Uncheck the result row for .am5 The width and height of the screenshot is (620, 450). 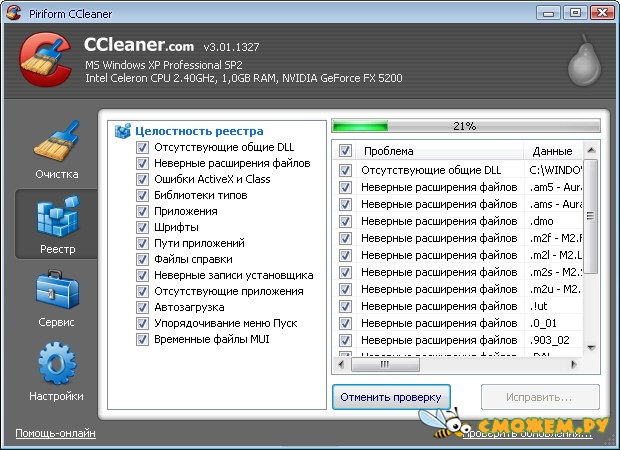pos(345,187)
